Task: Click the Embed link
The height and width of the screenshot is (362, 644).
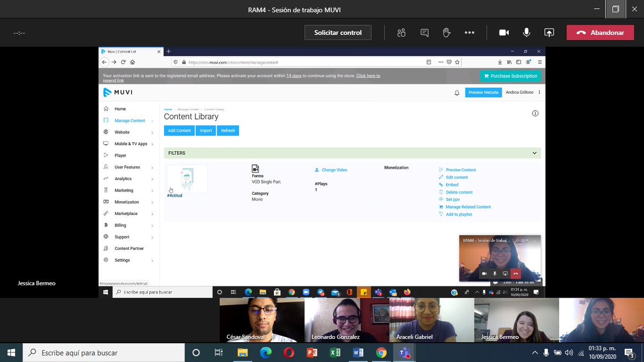Action: pos(449,185)
